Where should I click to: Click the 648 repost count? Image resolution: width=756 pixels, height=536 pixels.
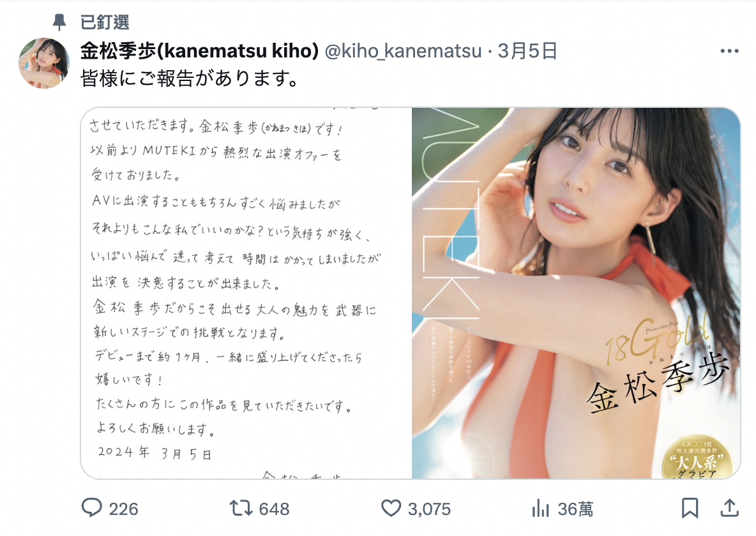275,509
